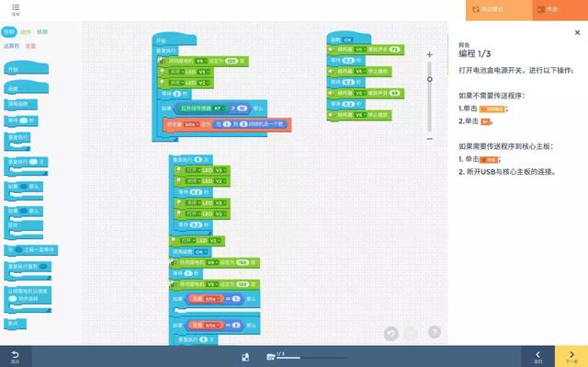Open the K7 infrared sensor dropdown
This screenshot has height=367, width=588.
click(x=219, y=108)
